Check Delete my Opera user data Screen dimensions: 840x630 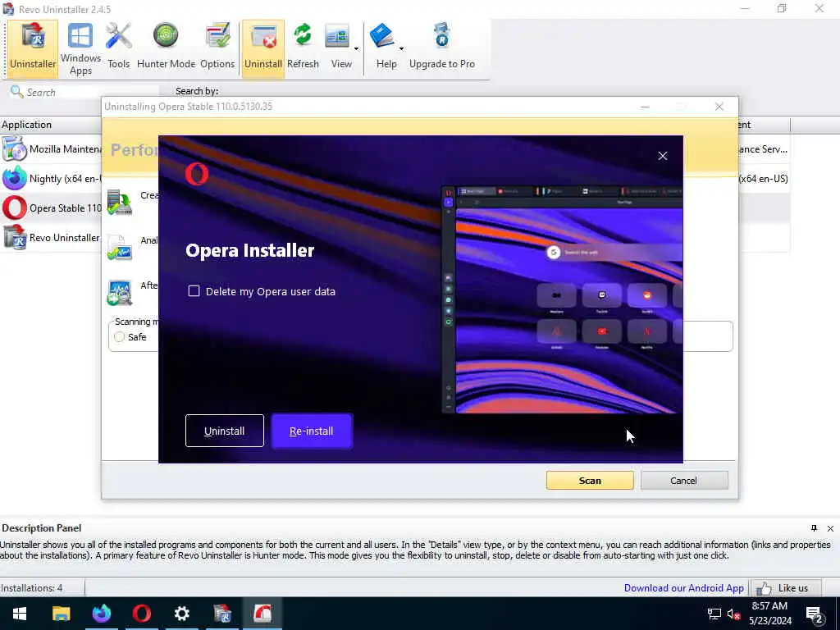194,291
